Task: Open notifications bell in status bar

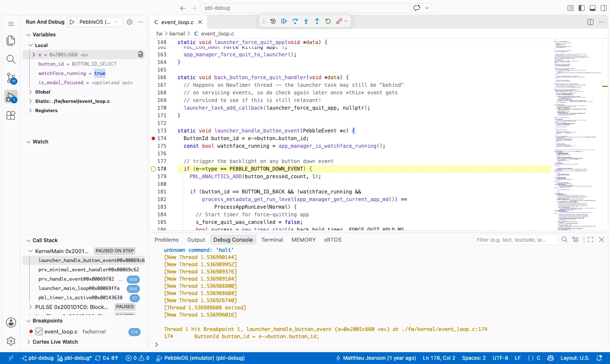Action: [x=599, y=358]
